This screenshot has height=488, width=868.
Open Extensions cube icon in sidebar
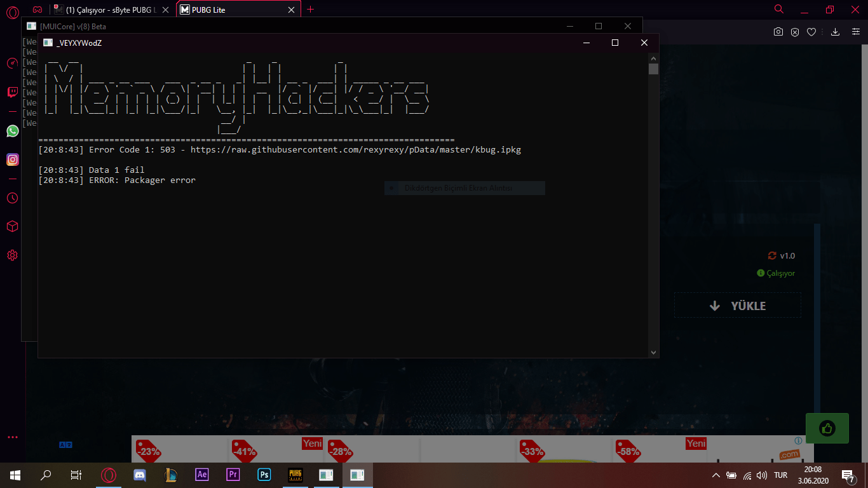tap(12, 226)
